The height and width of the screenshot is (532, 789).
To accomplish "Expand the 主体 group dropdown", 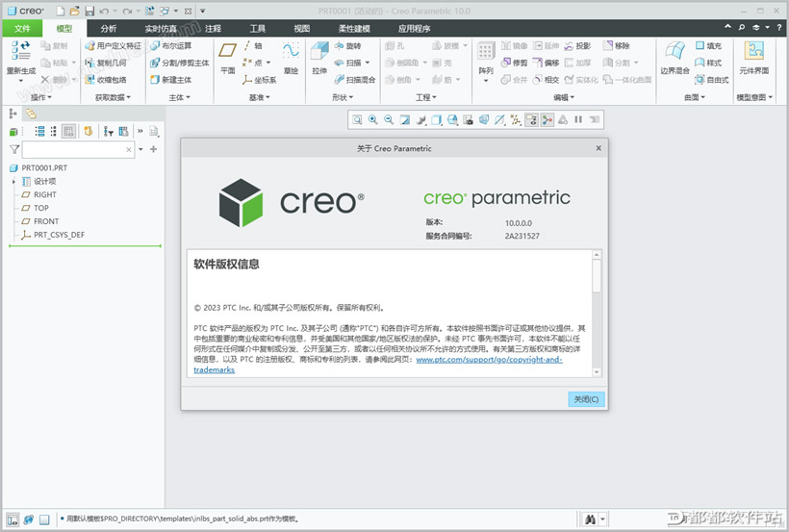I will click(x=180, y=97).
